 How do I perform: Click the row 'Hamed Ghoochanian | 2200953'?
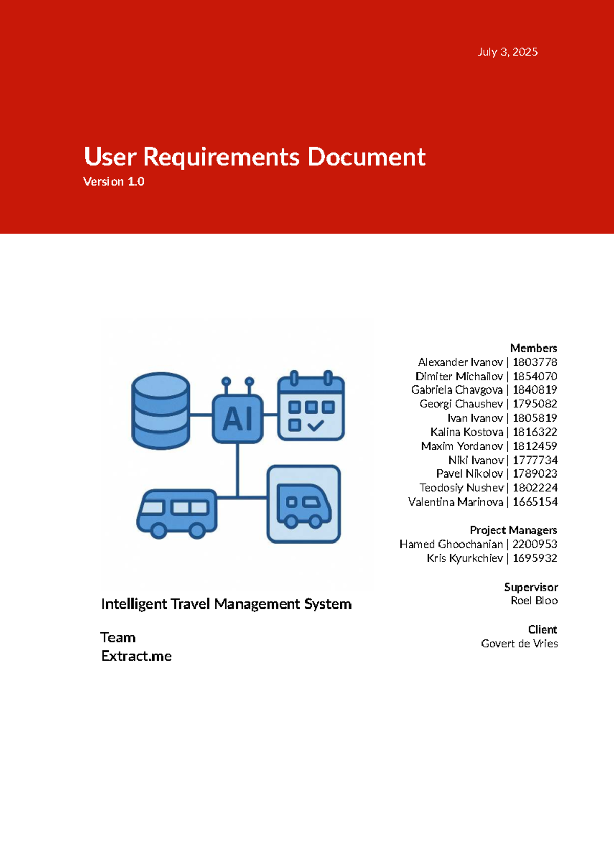coord(478,544)
